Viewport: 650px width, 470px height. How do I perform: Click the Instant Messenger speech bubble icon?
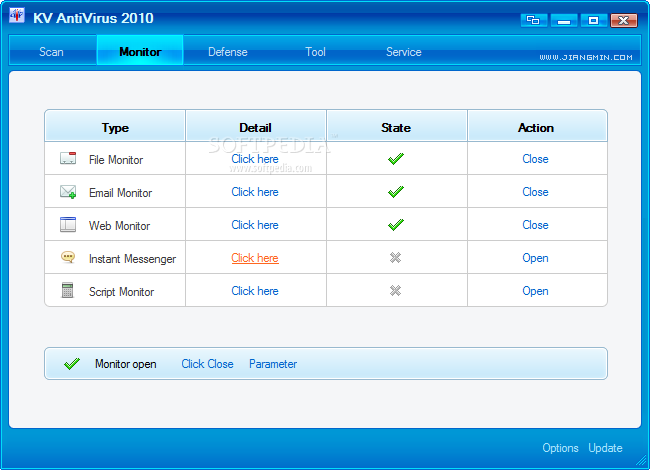point(68,257)
